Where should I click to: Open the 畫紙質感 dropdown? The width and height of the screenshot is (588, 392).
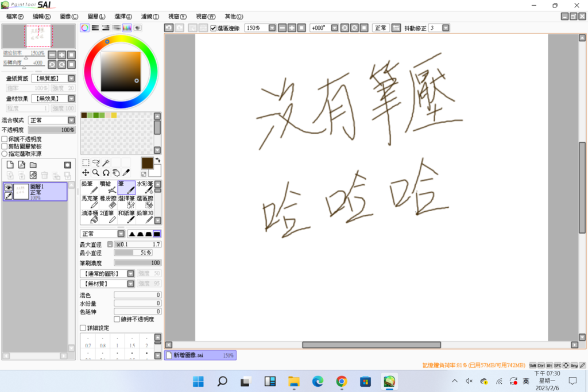coord(71,78)
